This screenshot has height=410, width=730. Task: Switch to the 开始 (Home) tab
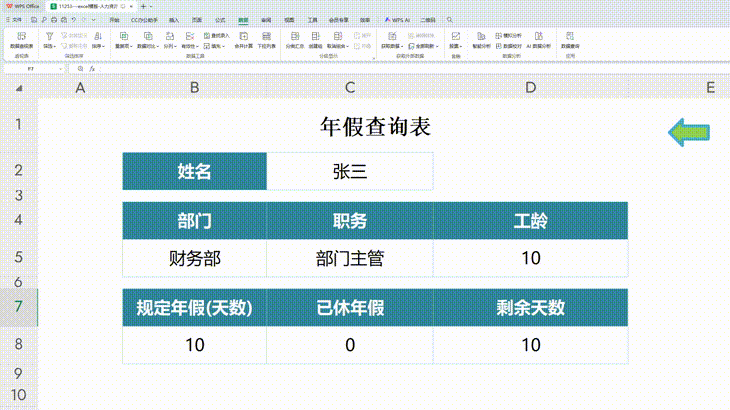tap(114, 20)
